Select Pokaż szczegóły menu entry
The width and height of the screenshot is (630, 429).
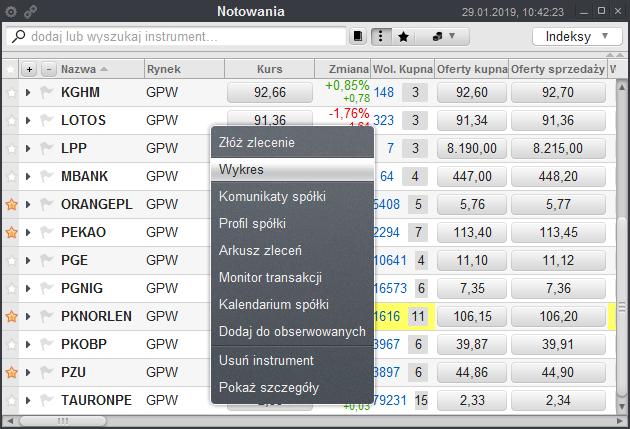tap(292, 388)
